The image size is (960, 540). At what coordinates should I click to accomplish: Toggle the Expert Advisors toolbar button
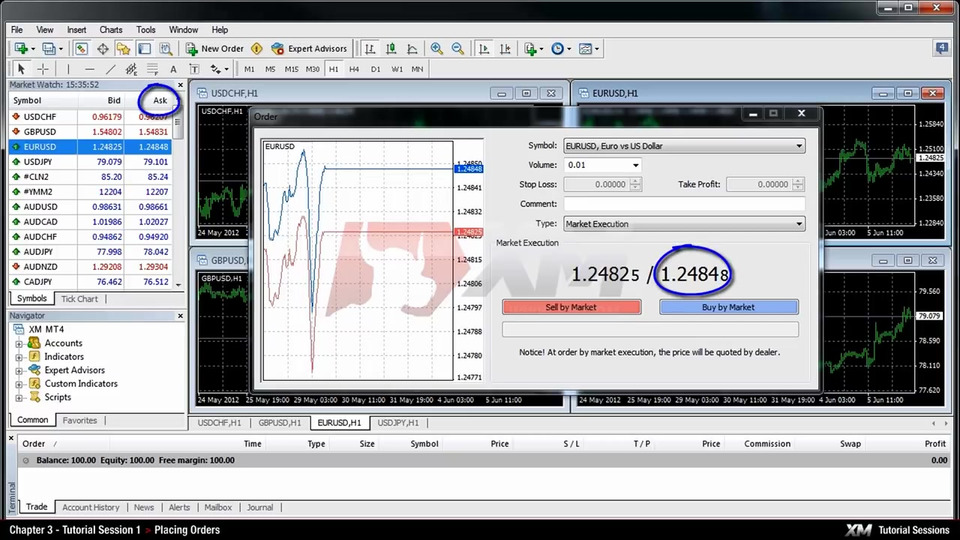coord(309,48)
